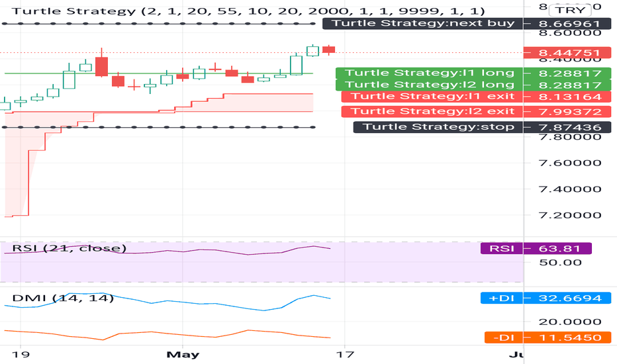
Task: Click the -DI value 11.5450
Action: (x=569, y=338)
